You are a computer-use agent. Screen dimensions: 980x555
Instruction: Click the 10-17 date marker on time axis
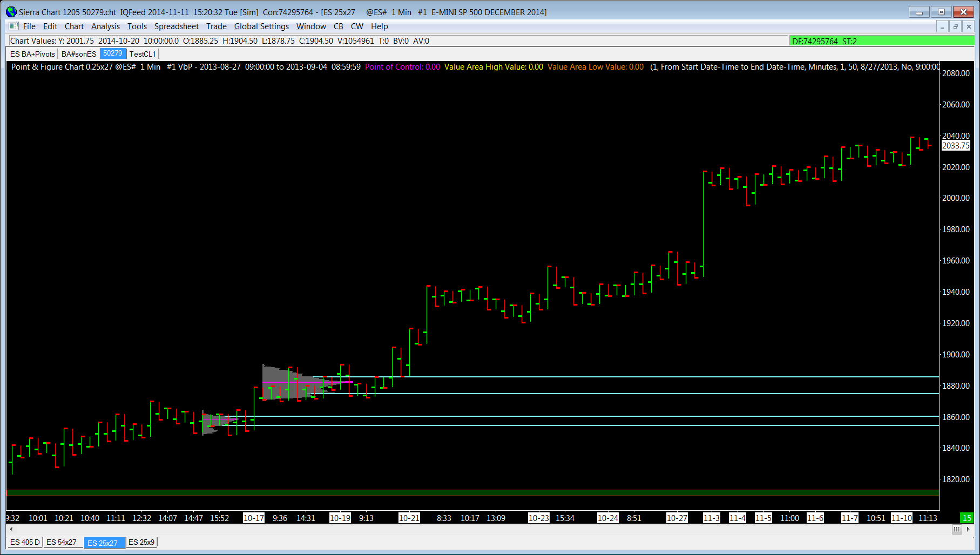(x=254, y=518)
